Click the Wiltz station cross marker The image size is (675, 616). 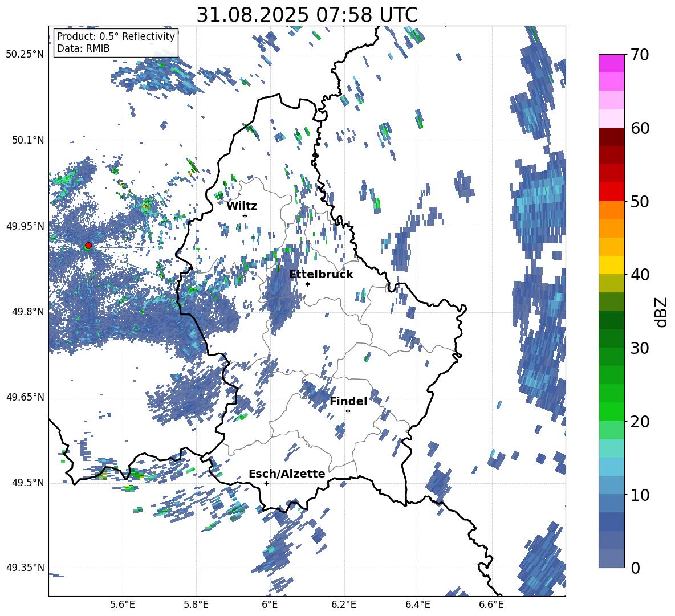pos(245,215)
